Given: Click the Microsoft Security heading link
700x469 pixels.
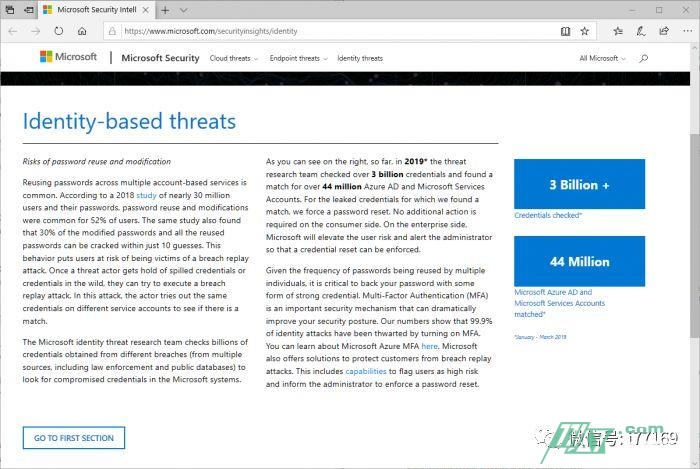Looking at the screenshot, I should click(160, 58).
